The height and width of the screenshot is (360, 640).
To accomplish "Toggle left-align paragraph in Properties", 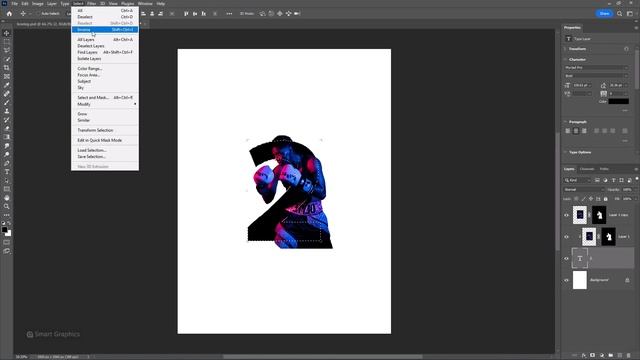I will pyautogui.click(x=568, y=131).
